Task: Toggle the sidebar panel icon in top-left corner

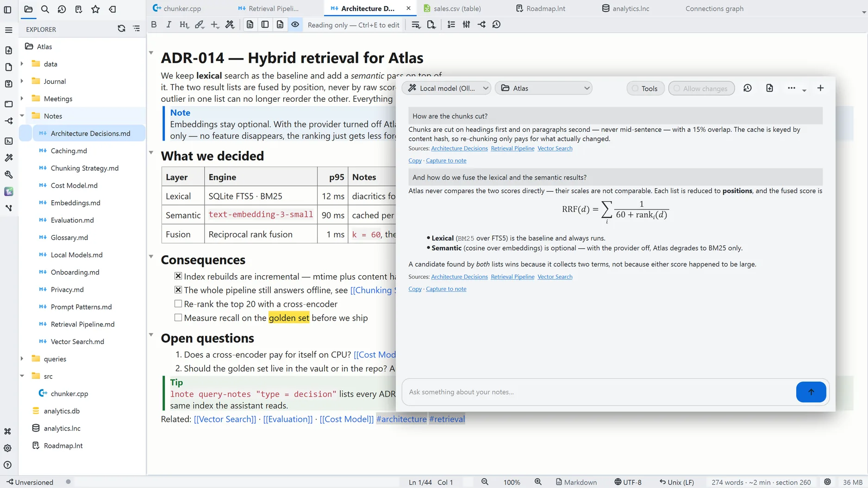Action: pos(7,9)
